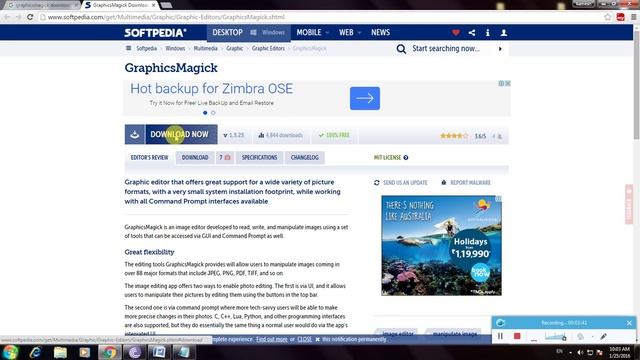The image size is (640, 360).
Task: Go back with the browser back arrow
Action: [x=7, y=17]
